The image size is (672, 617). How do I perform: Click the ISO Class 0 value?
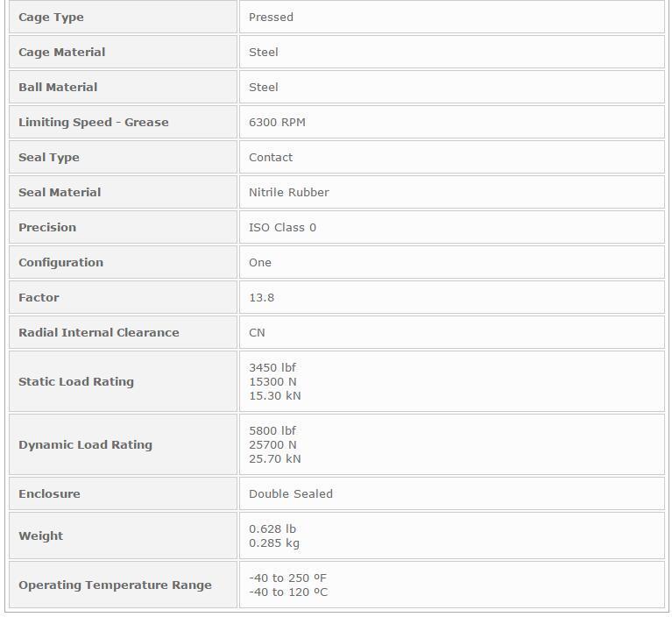(x=282, y=228)
